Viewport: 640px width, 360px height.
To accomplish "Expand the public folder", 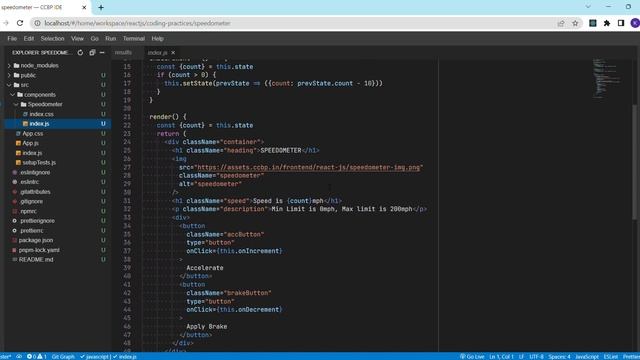I will pos(28,75).
